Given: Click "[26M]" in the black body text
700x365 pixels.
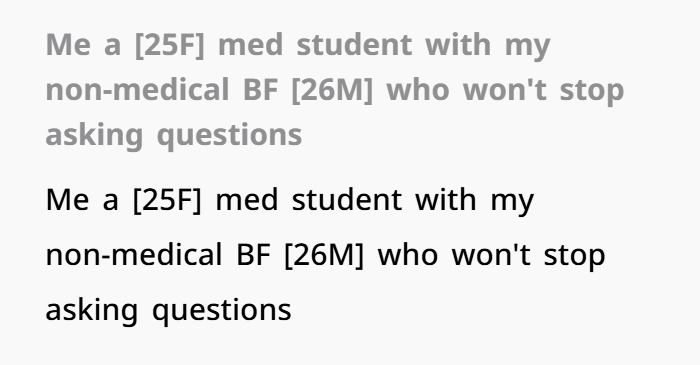Looking at the screenshot, I should pyautogui.click(x=325, y=256).
